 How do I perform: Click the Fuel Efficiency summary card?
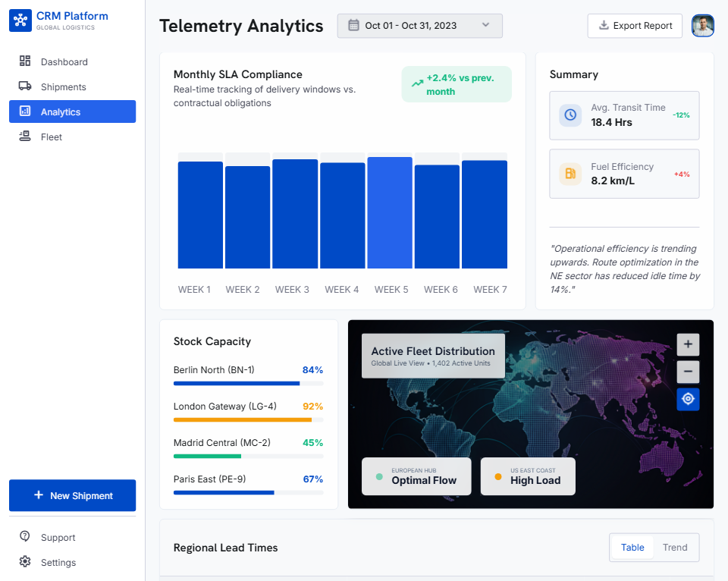624,174
